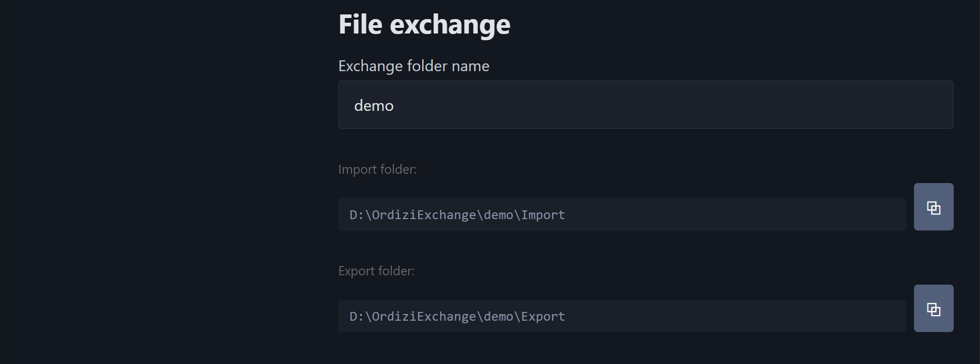Click the "Import folder:" label
This screenshot has height=364, width=980.
tap(377, 169)
